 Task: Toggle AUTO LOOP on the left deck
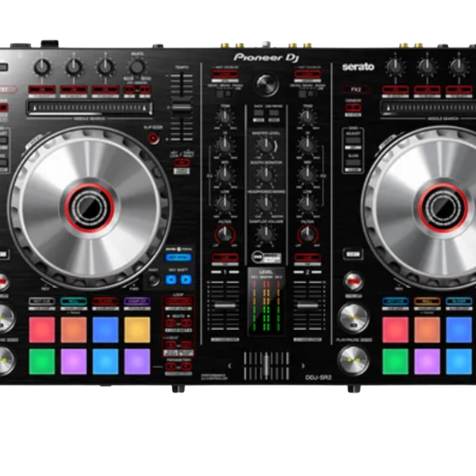click(178, 301)
